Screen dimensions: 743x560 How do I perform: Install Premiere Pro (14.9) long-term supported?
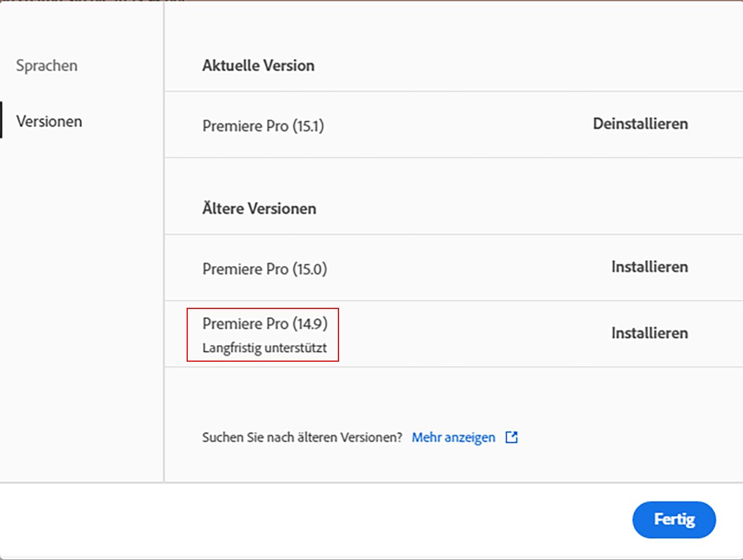point(650,333)
